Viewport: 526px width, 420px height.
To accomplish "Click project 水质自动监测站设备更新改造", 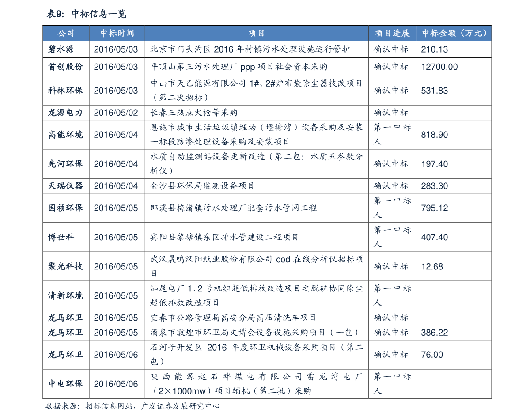I will [257, 164].
